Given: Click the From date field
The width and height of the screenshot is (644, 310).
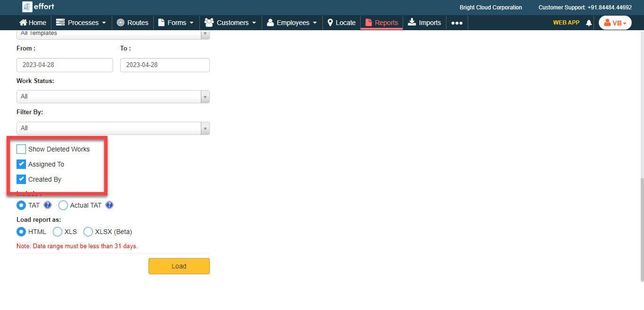Looking at the screenshot, I should pos(65,65).
